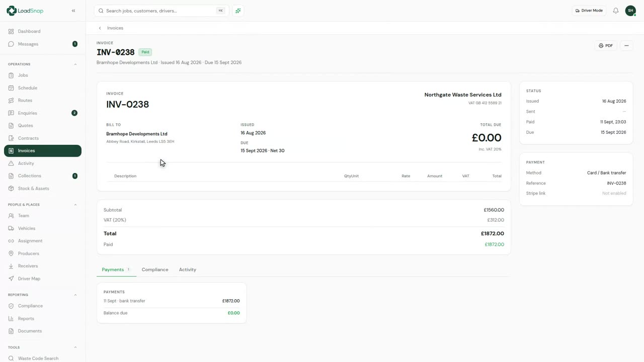Collapse the Tools section
Viewport: 644px width, 362px height.
point(75,347)
